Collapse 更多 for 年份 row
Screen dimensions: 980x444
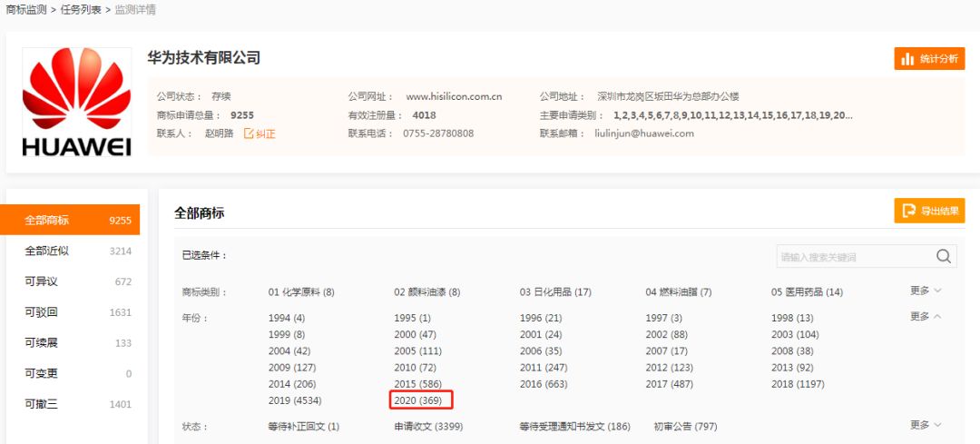(926, 316)
